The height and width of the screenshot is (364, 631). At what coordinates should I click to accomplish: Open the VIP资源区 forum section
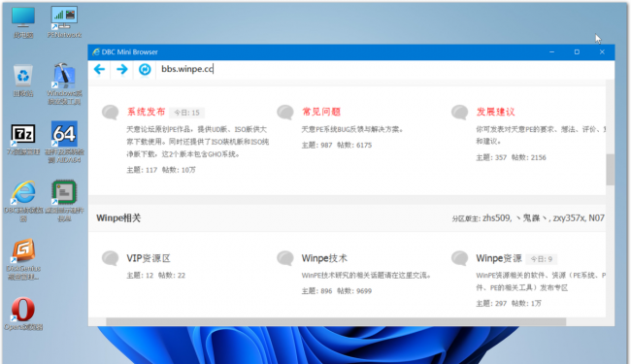(149, 258)
